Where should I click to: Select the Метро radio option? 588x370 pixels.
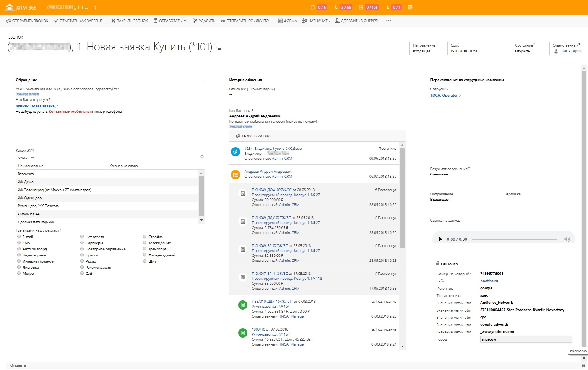coord(19,273)
